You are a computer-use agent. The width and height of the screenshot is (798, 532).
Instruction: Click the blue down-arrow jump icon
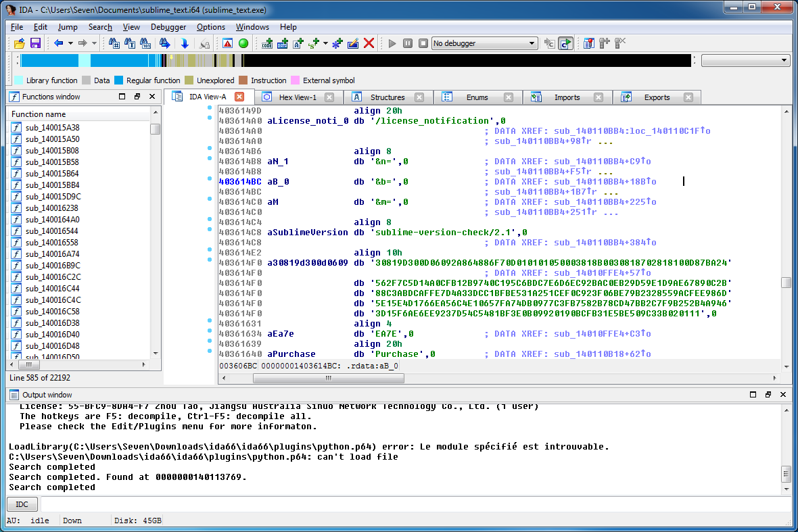[185, 43]
